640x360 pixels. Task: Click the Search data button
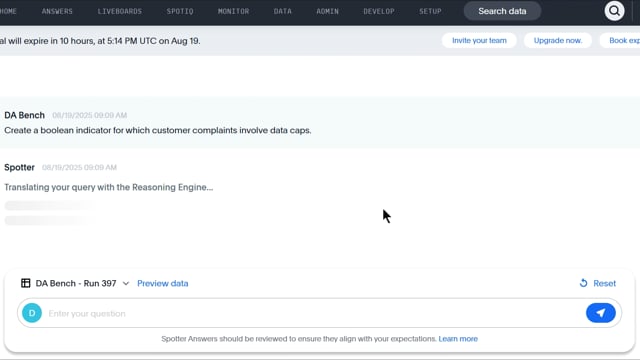[502, 11]
